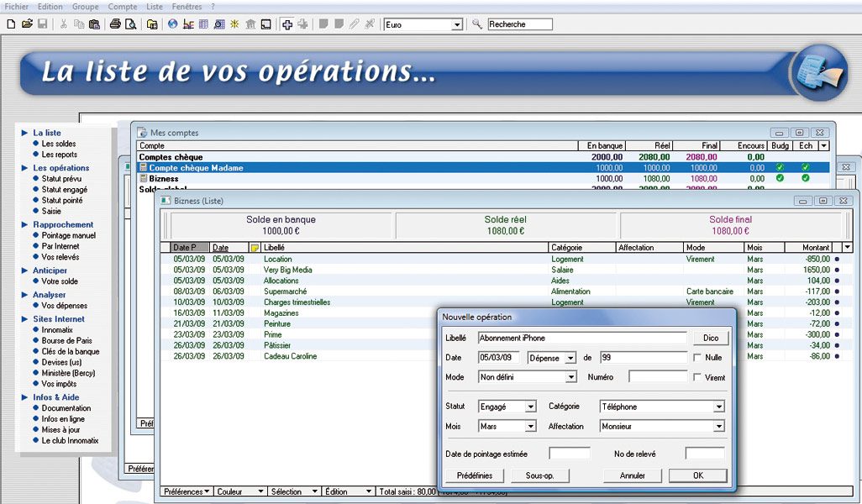The image size is (862, 504).
Task: Click Annuler in the Nouvelle opération dialog
Action: point(632,475)
